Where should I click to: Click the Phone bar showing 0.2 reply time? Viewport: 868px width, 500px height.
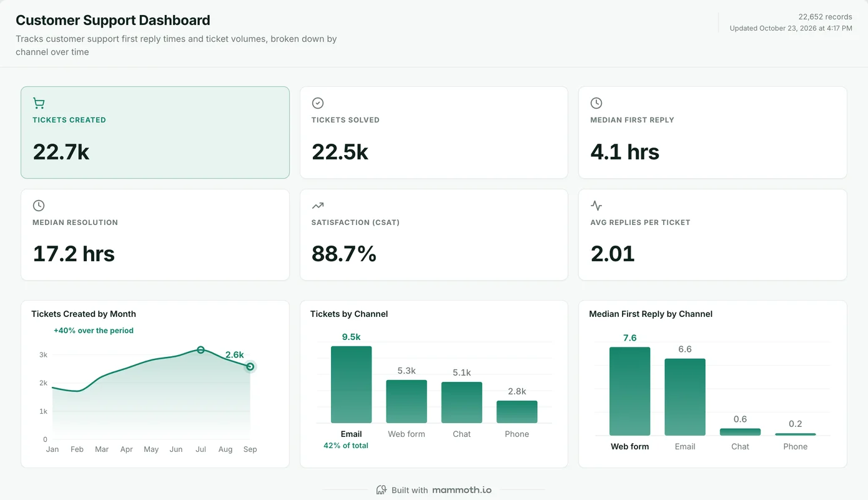coord(796,434)
